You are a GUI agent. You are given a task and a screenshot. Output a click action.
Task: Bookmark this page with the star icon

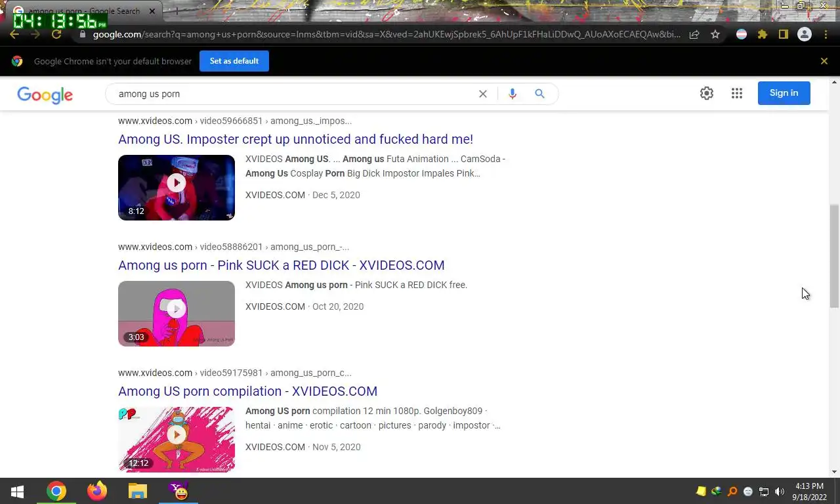click(x=715, y=35)
